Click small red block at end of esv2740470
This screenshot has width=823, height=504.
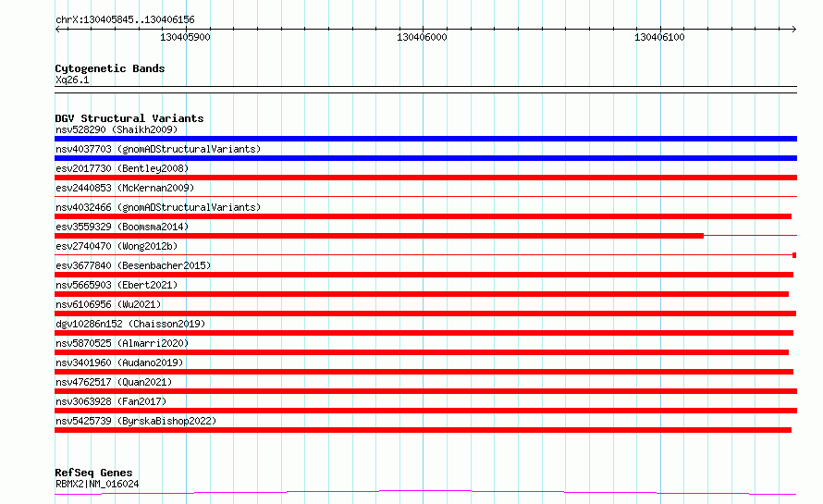click(x=794, y=255)
